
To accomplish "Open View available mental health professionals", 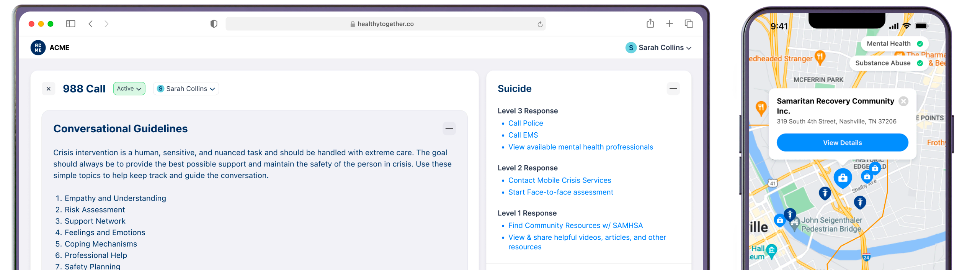I will 580,147.
